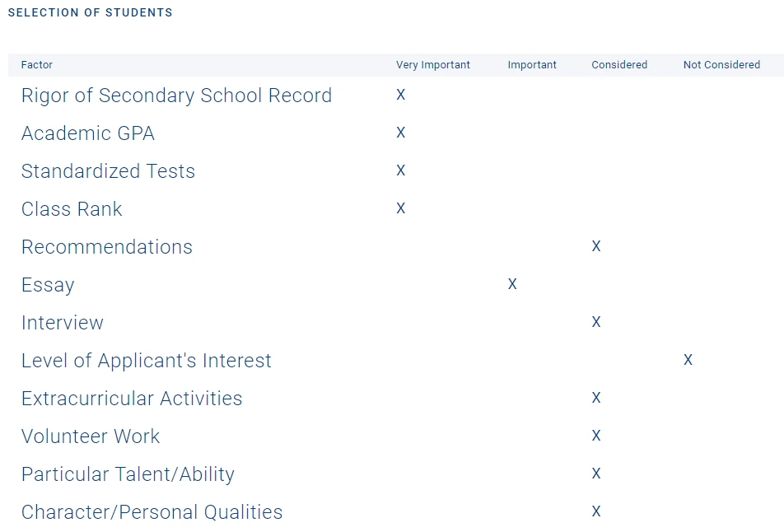Click the X mark for Academic GPA

401,133
